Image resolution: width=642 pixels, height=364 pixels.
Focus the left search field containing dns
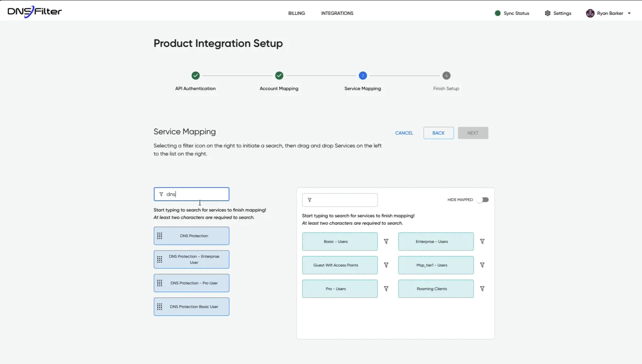point(191,194)
